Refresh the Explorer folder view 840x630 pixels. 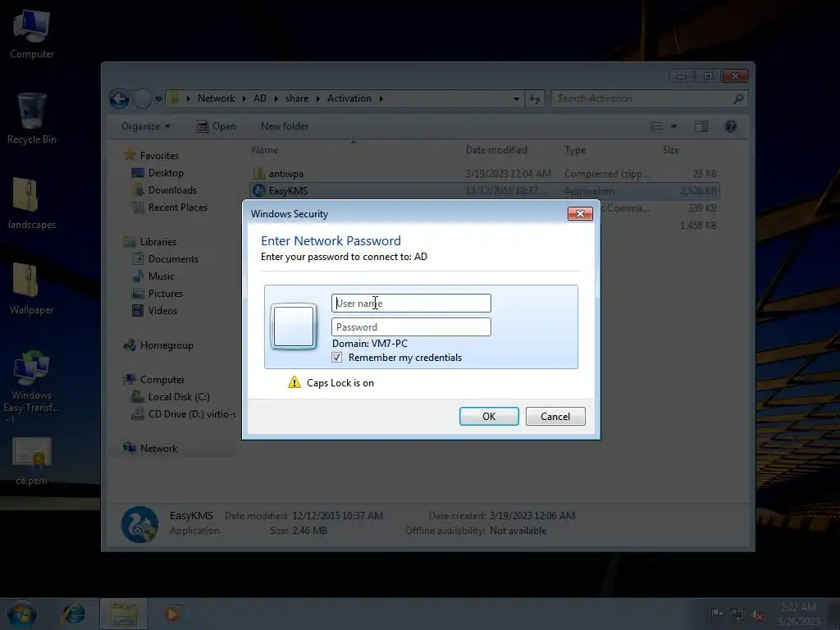(535, 98)
